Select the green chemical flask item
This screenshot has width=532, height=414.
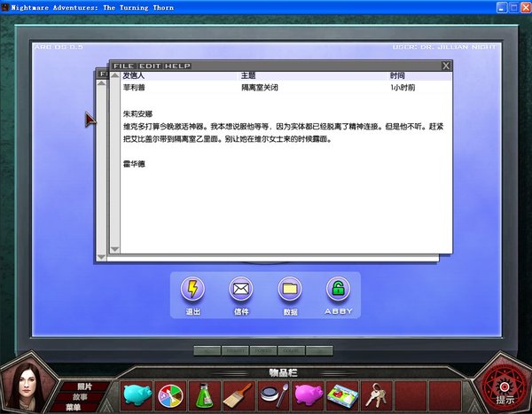pos(205,395)
